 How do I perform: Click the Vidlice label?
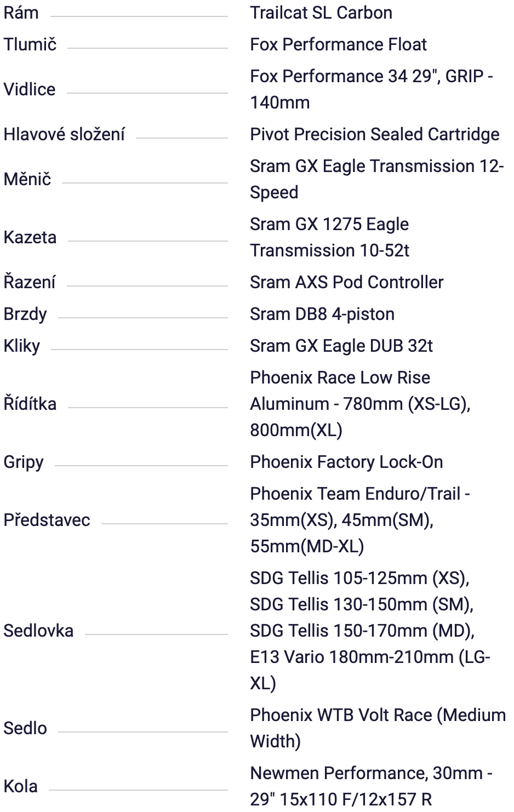click(x=29, y=89)
